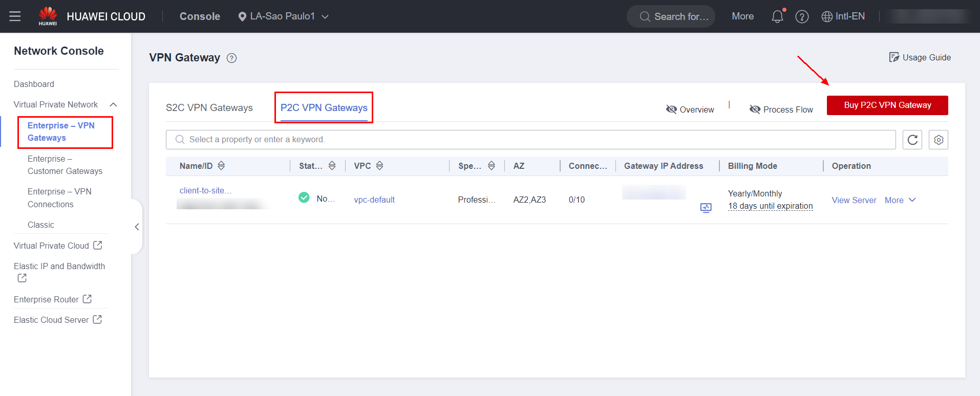
Task: Open the LA-Sao Paulo1 region dropdown
Action: [x=283, y=16]
